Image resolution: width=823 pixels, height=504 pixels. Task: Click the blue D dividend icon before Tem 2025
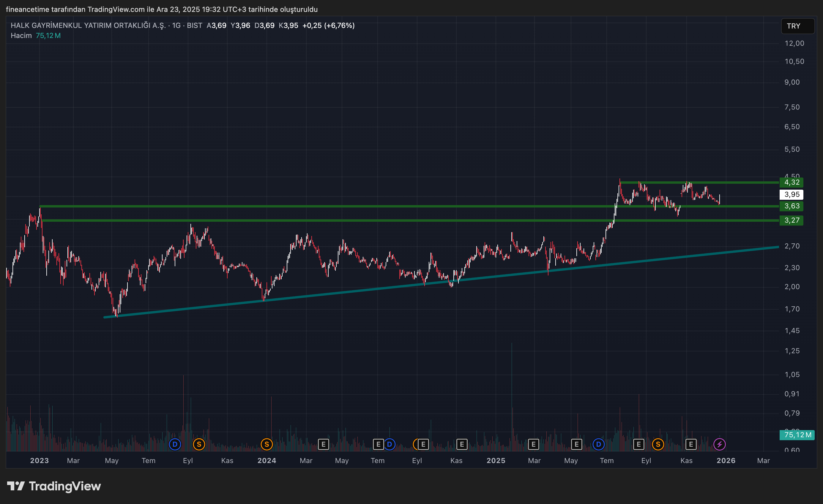click(x=599, y=444)
